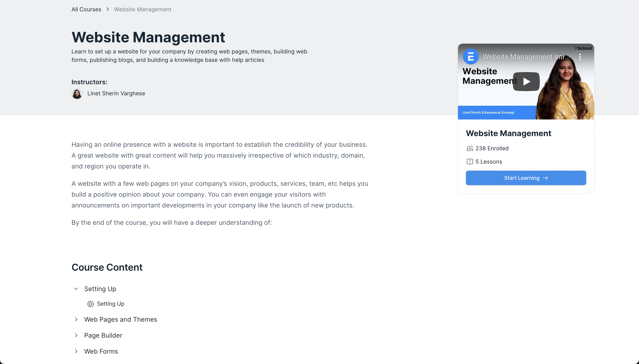
Task: Open the Setting Up lesson
Action: 110,304
